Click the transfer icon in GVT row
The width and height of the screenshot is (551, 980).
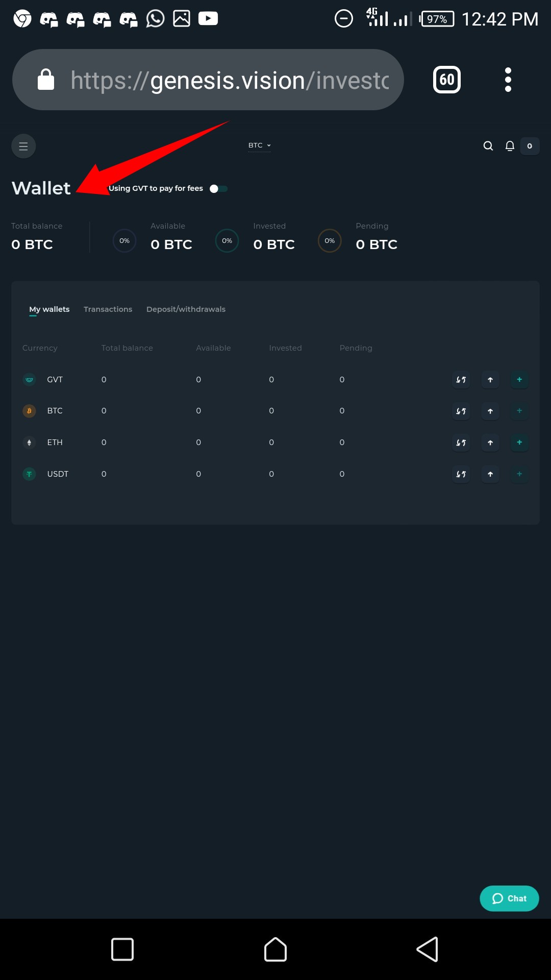pyautogui.click(x=461, y=380)
